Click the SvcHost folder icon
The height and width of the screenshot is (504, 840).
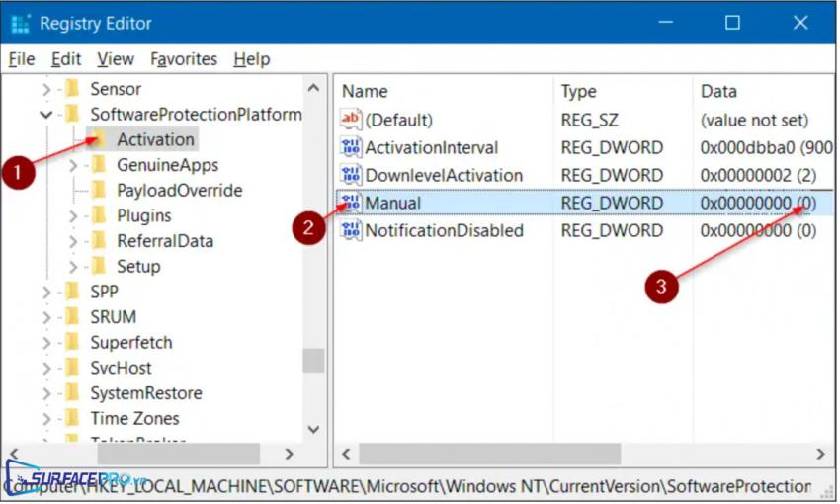(x=72, y=368)
